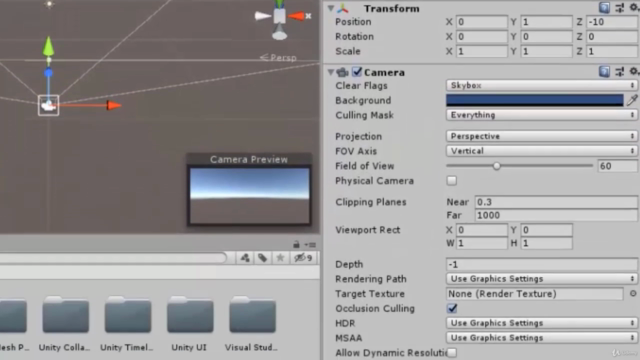Disable the Camera component checkbox
This screenshot has height=360, width=640.
(357, 72)
